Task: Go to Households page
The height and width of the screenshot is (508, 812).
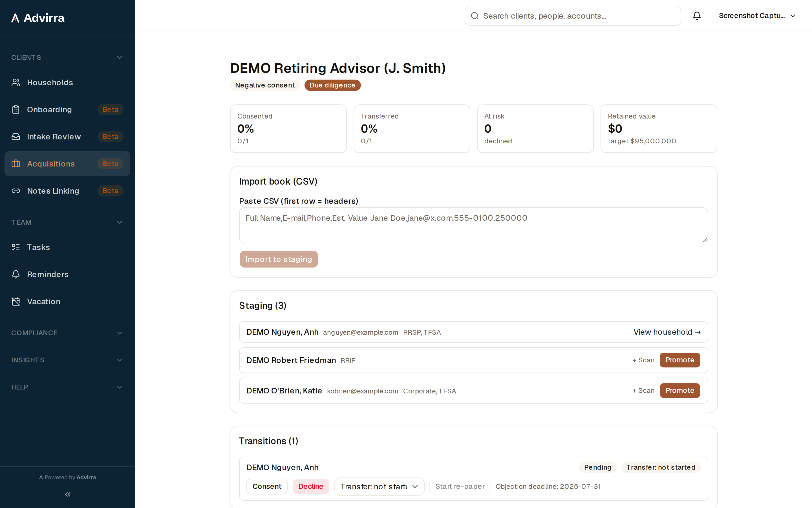Action: coord(67,82)
